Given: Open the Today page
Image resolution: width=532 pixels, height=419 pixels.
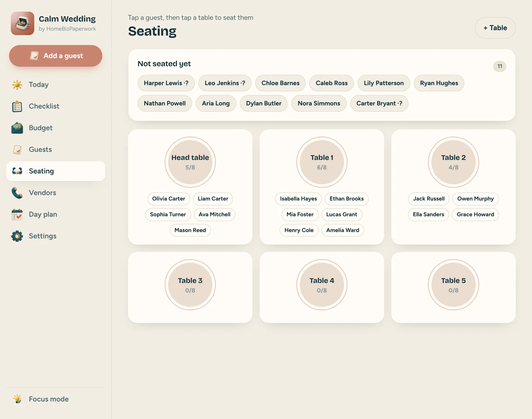Looking at the screenshot, I should point(56,84).
